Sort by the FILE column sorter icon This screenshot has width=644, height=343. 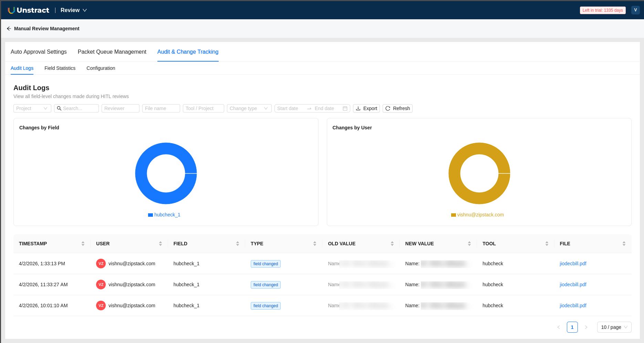tap(624, 244)
